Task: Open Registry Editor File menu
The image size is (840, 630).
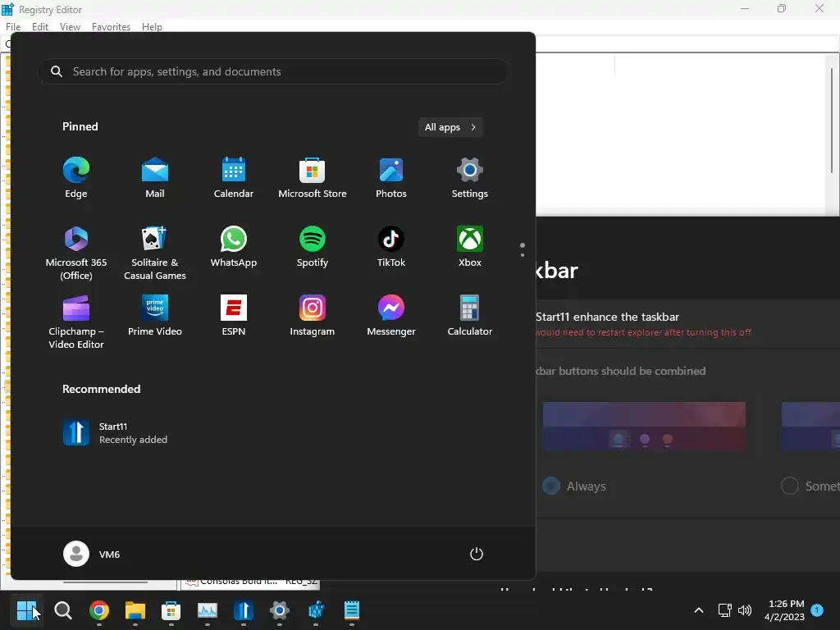Action: pos(13,27)
